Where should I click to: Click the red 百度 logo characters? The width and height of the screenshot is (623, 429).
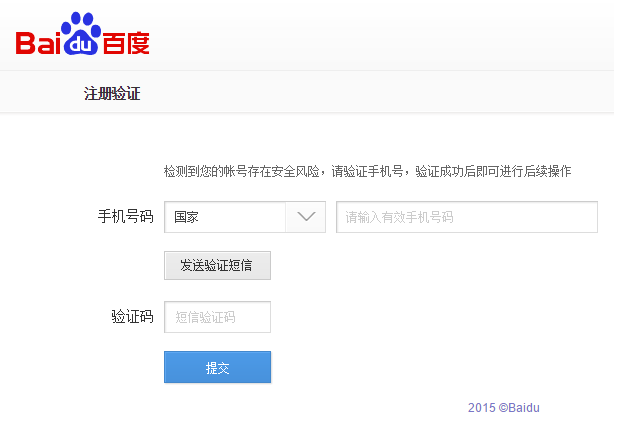pyautogui.click(x=124, y=41)
